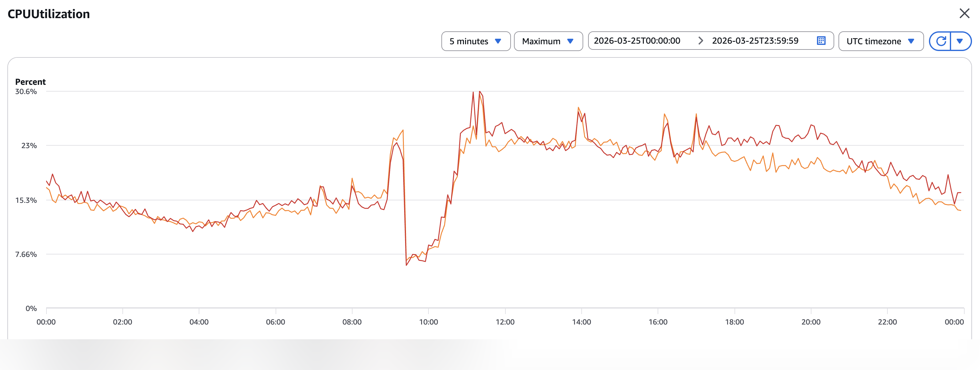Open the 5 minutes period dropdown
Image resolution: width=980 pixels, height=370 pixels.
(476, 41)
